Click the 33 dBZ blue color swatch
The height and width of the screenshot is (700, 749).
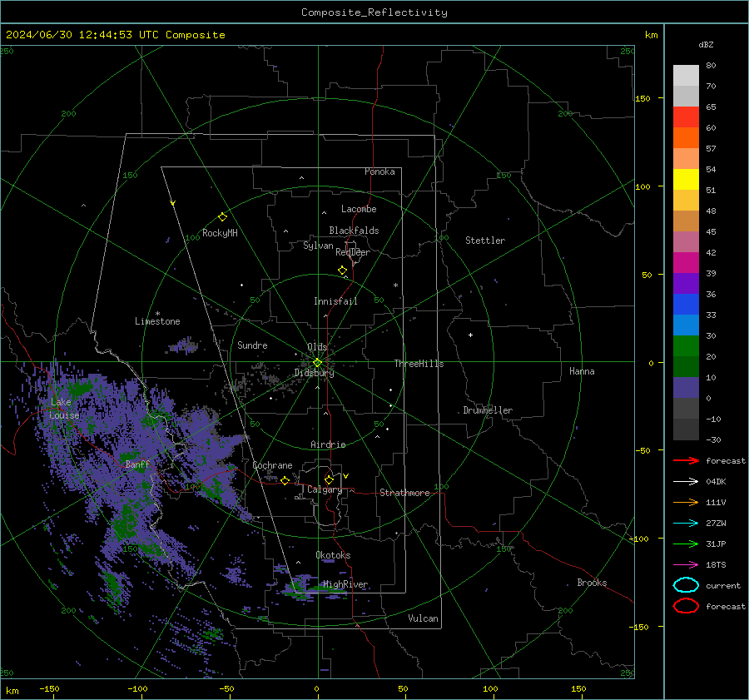pyautogui.click(x=686, y=304)
